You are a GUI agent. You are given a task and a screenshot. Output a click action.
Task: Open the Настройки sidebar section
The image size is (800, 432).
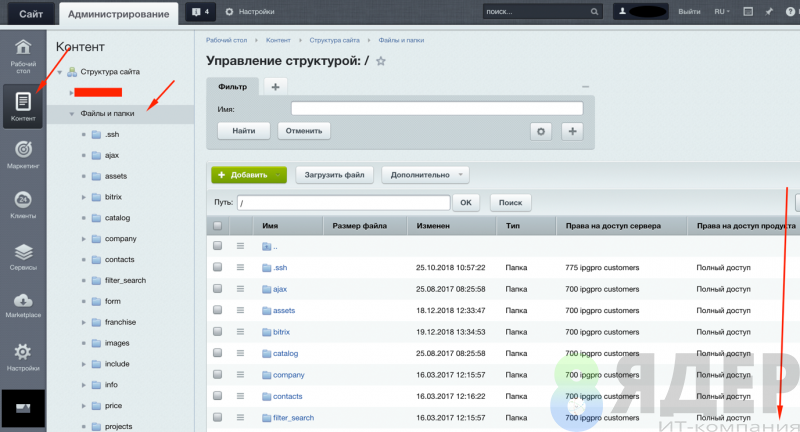(x=23, y=356)
